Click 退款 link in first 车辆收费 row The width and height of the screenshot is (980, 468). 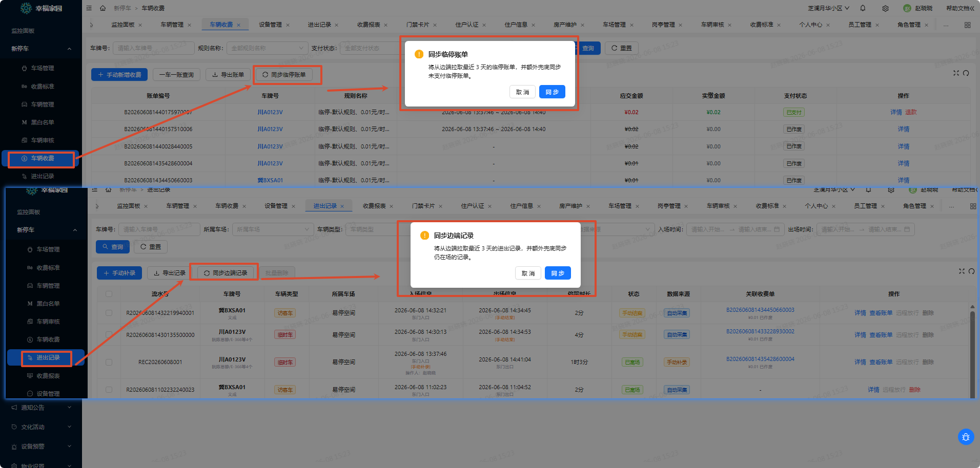(x=911, y=112)
